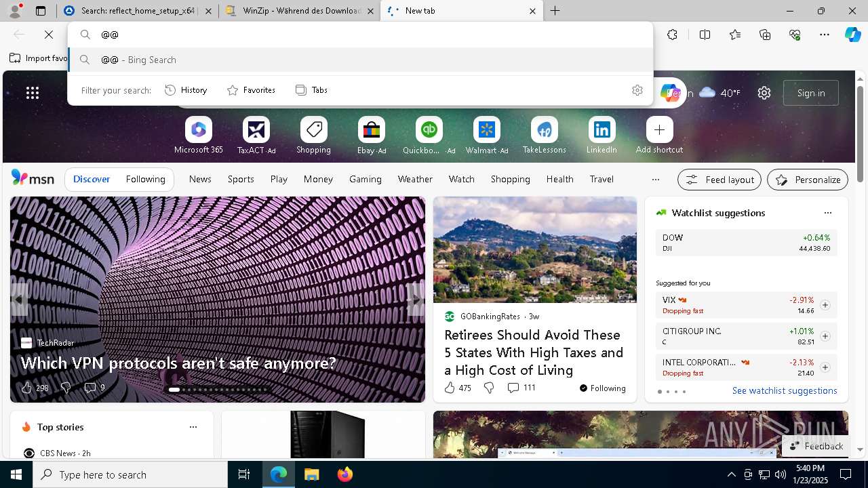Open comments on Retirees article
868x488 pixels.
pyautogui.click(x=521, y=388)
